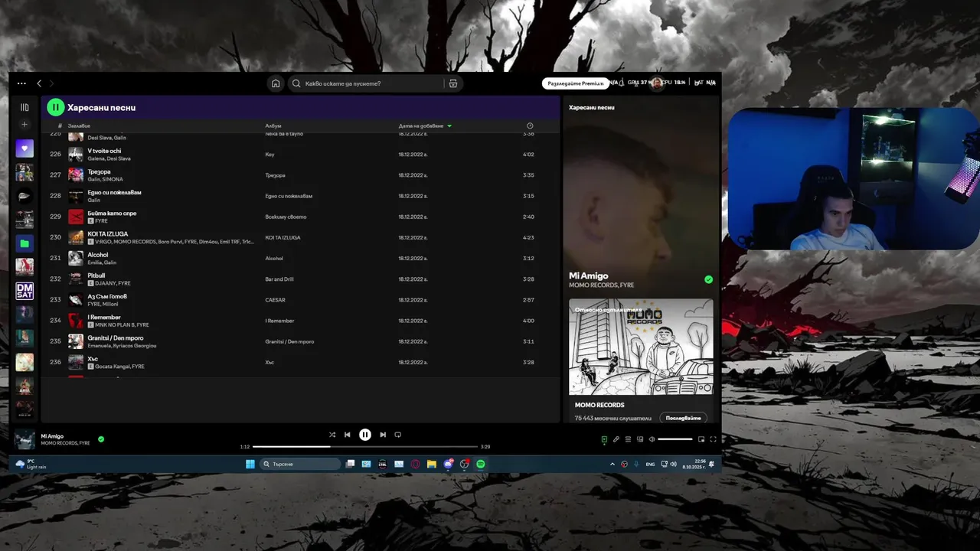Image resolution: width=980 pixels, height=551 pixels.
Task: Sort by the 'Дата на добавяне' column header
Action: tap(421, 126)
